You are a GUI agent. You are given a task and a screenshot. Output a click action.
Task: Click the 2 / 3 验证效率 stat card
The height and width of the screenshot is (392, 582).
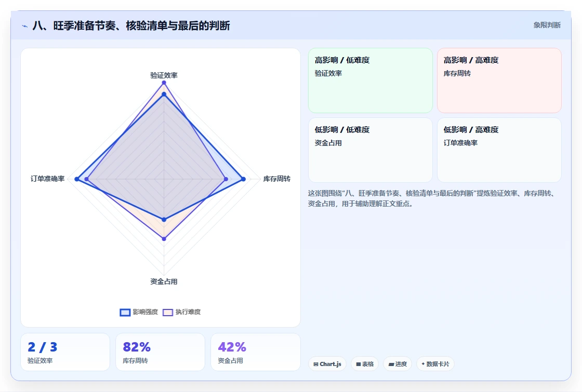click(x=65, y=352)
